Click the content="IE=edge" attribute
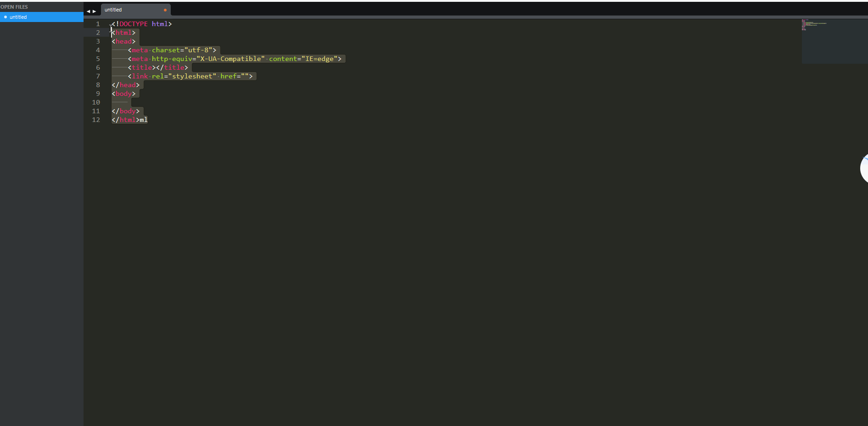 tap(303, 59)
